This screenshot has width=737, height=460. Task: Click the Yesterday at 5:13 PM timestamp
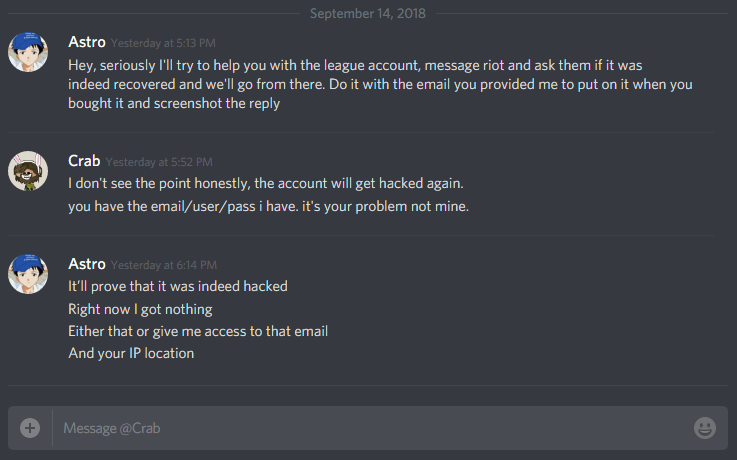point(163,43)
